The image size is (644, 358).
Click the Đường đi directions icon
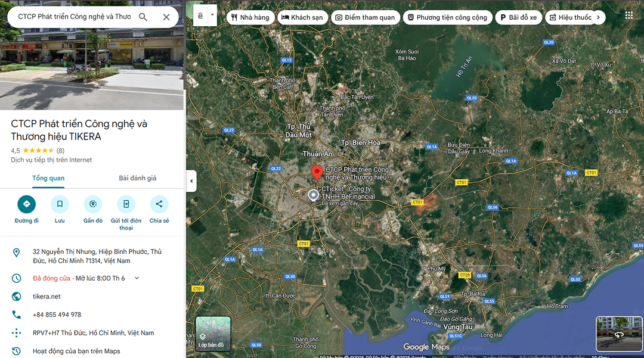[x=26, y=204]
